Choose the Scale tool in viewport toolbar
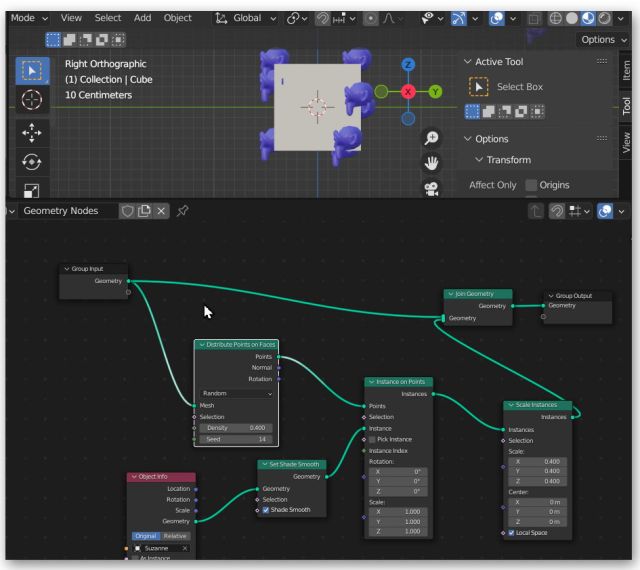This screenshot has width=640, height=570. 32,190
